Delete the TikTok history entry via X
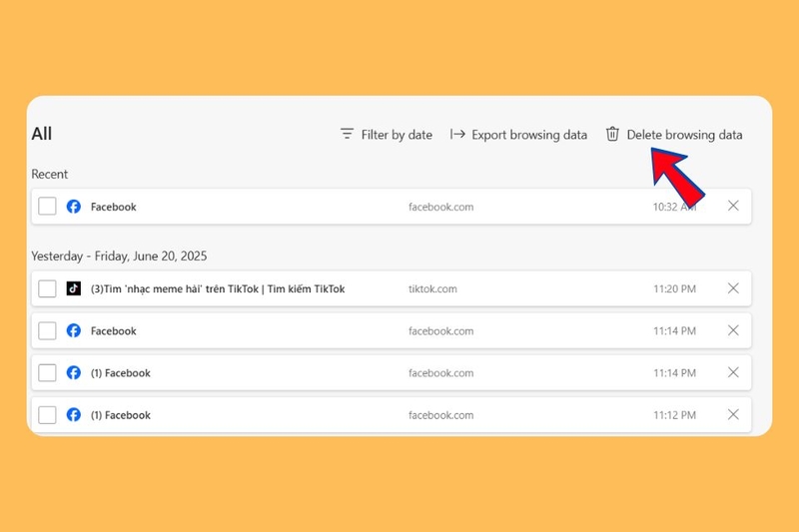The image size is (799, 532). click(x=733, y=288)
